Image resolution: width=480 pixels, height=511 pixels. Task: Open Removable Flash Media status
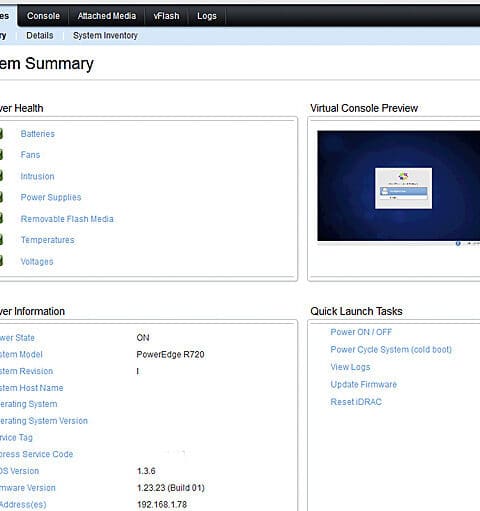click(67, 219)
